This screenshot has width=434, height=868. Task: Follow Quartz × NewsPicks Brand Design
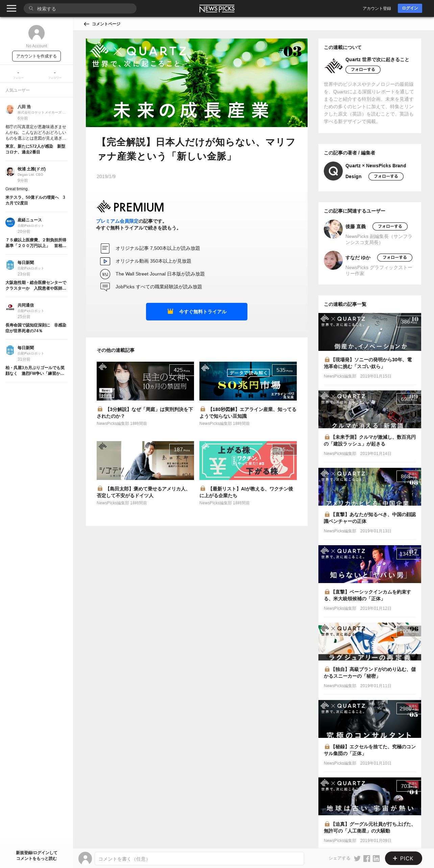(386, 176)
